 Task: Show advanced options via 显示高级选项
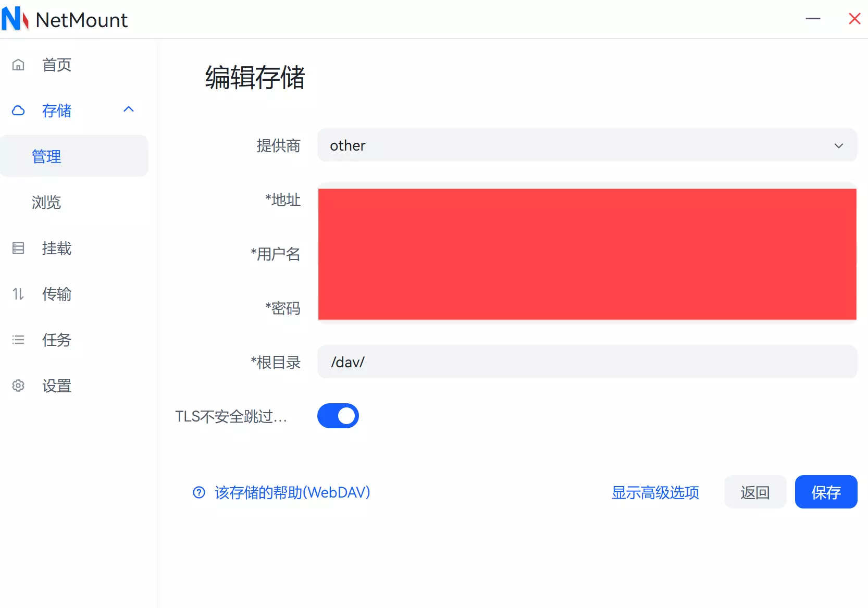pyautogui.click(x=655, y=492)
